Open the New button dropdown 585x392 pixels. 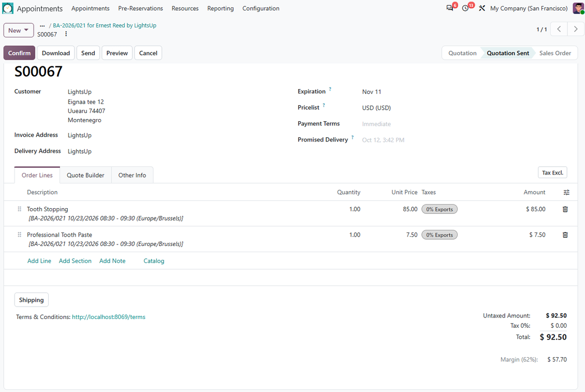tap(19, 30)
